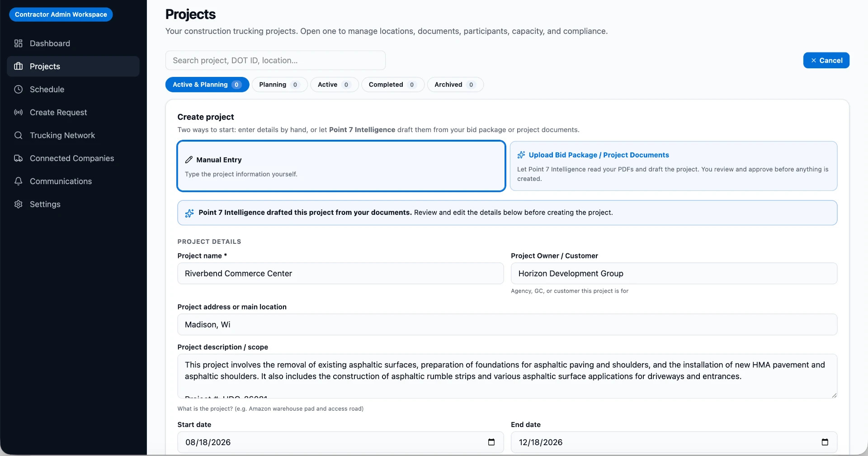Image resolution: width=868 pixels, height=456 pixels.
Task: Switch to the Planning filter tab
Action: (x=279, y=85)
